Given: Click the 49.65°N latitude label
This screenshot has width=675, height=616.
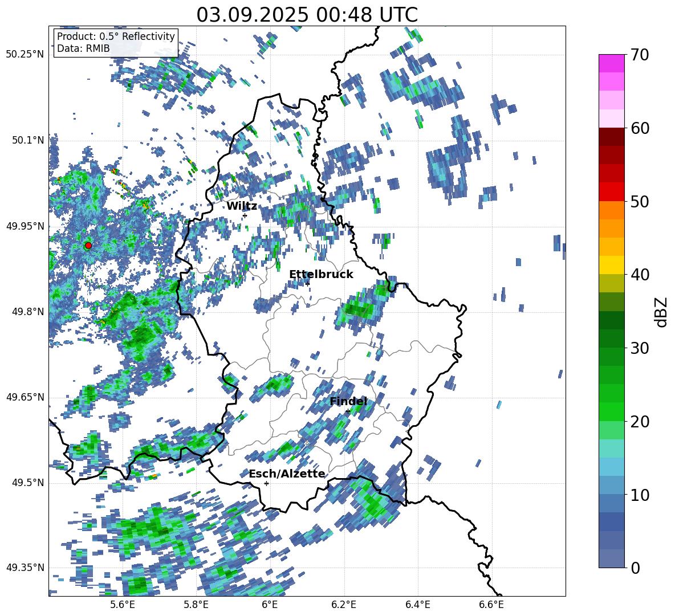Looking at the screenshot, I should (x=25, y=398).
